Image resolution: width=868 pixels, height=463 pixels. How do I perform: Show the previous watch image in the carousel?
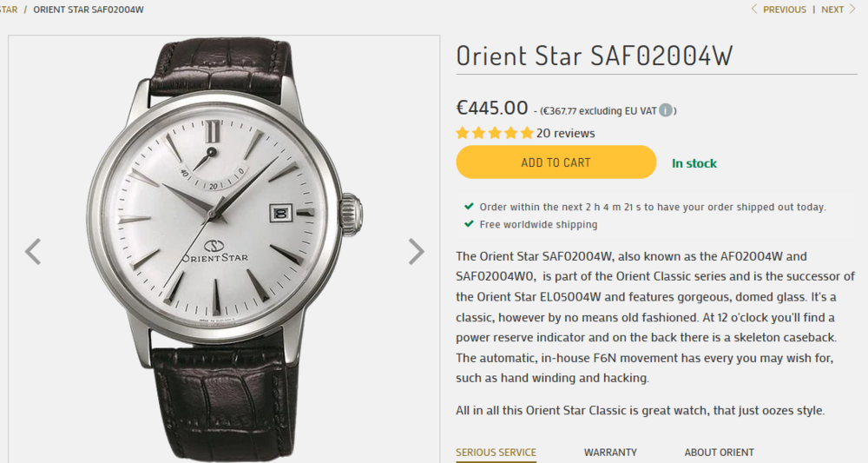coord(33,252)
